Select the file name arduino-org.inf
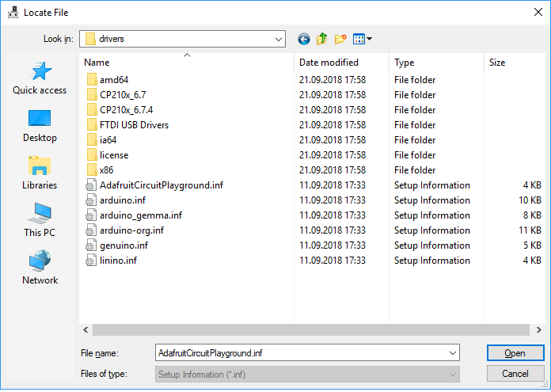 131,230
